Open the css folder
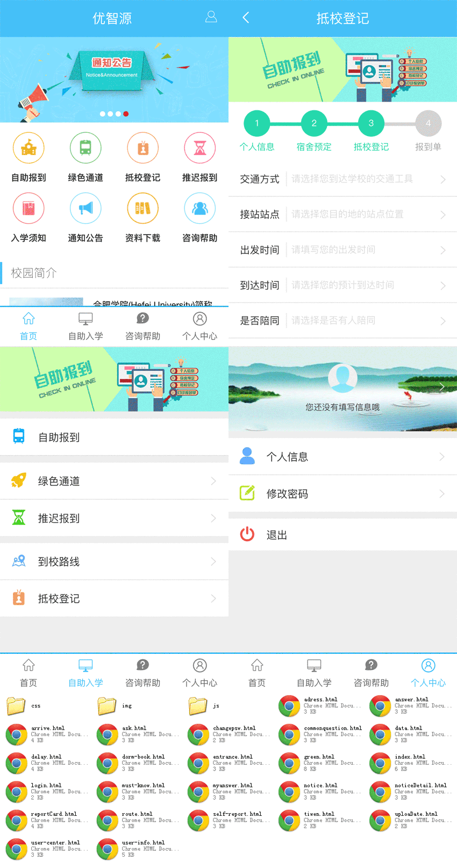 16,705
